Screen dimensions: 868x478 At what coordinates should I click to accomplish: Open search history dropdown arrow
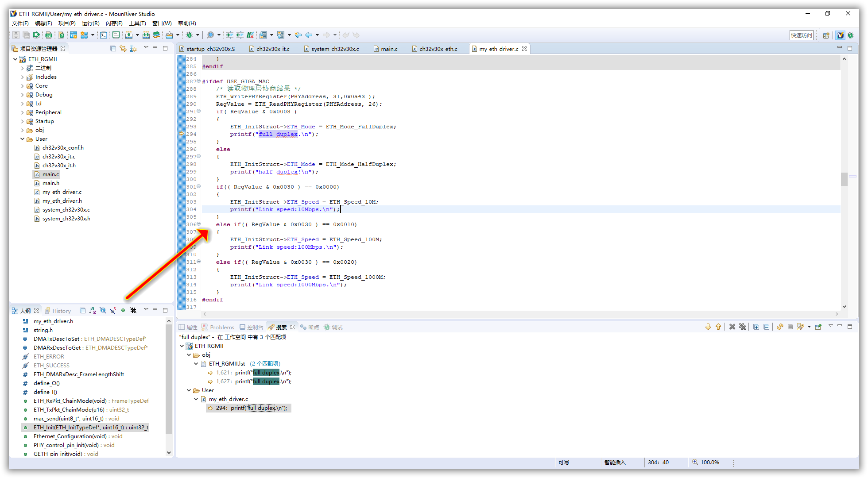click(x=809, y=327)
